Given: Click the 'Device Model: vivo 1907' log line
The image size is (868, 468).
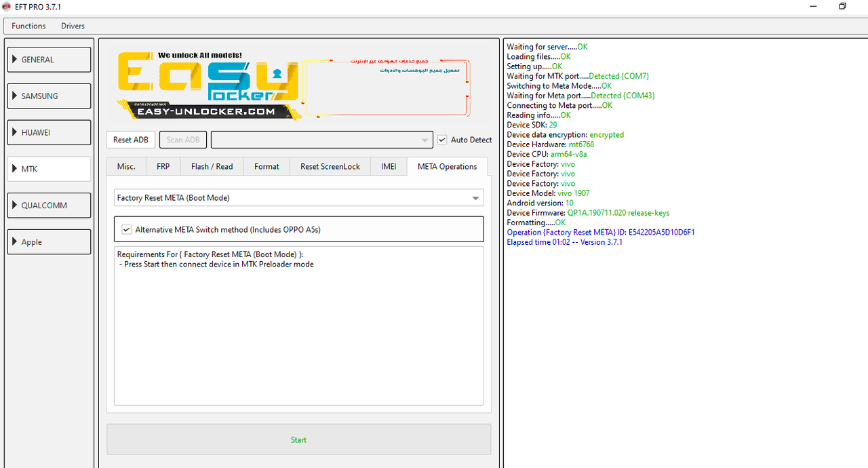Looking at the screenshot, I should tap(549, 193).
